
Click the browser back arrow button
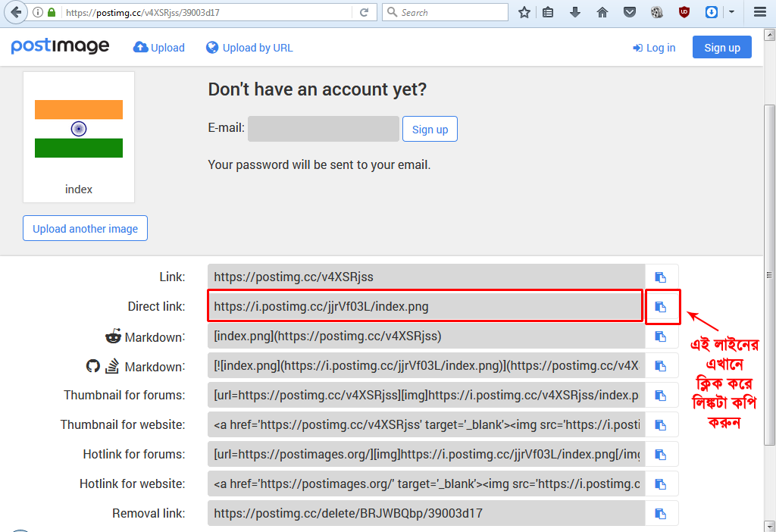pos(15,12)
